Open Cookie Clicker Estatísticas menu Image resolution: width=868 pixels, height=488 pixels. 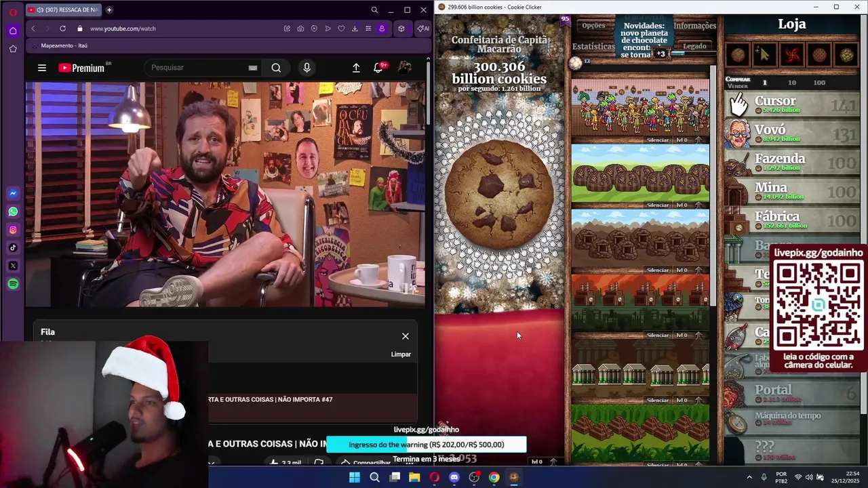click(593, 46)
